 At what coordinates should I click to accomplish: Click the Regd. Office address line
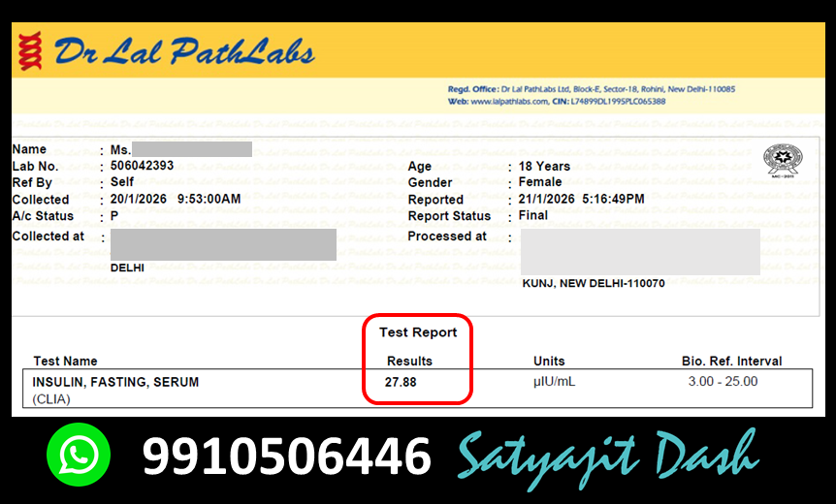pos(592,89)
